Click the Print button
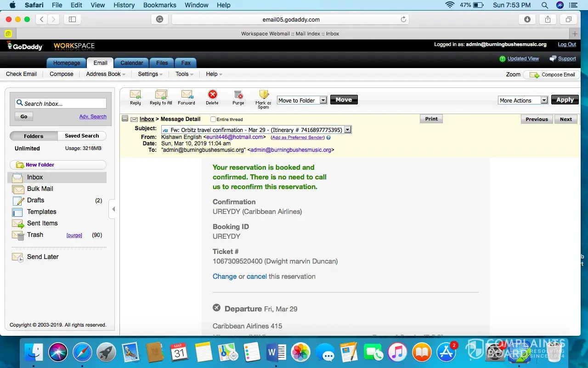 [x=431, y=119]
